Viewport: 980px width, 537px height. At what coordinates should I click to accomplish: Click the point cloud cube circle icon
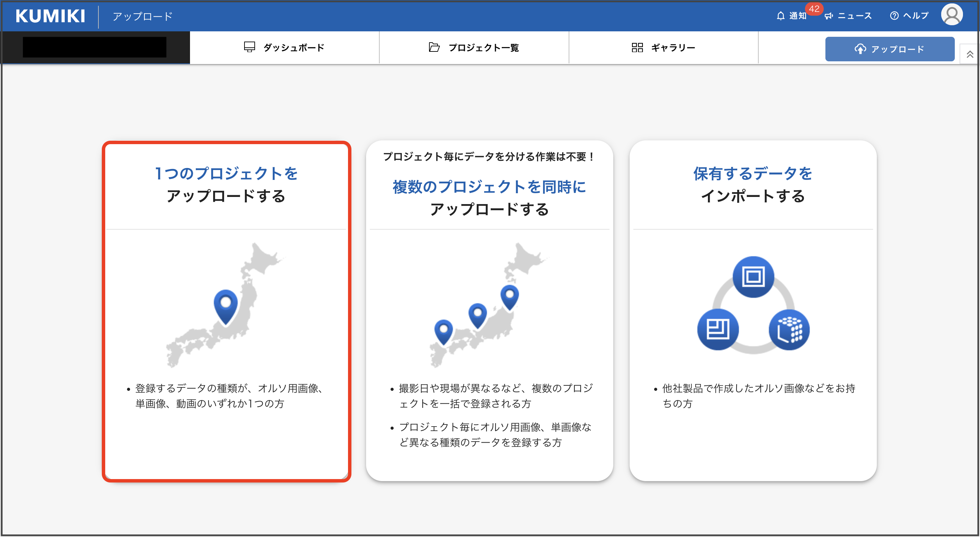click(789, 329)
